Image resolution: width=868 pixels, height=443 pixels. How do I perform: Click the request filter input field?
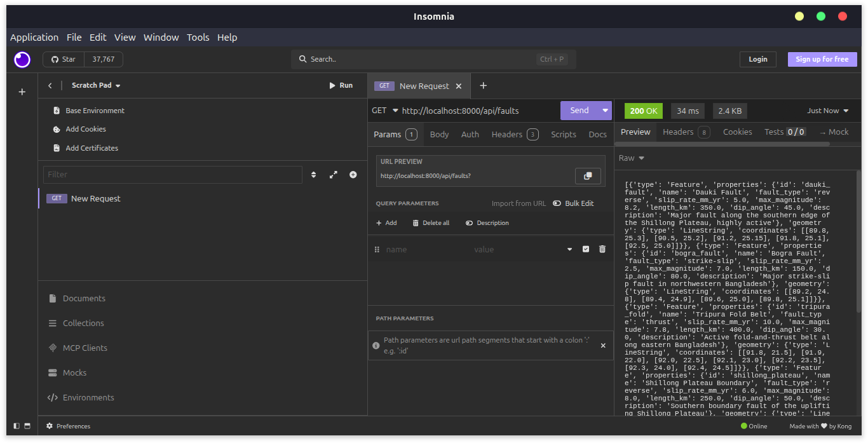172,175
